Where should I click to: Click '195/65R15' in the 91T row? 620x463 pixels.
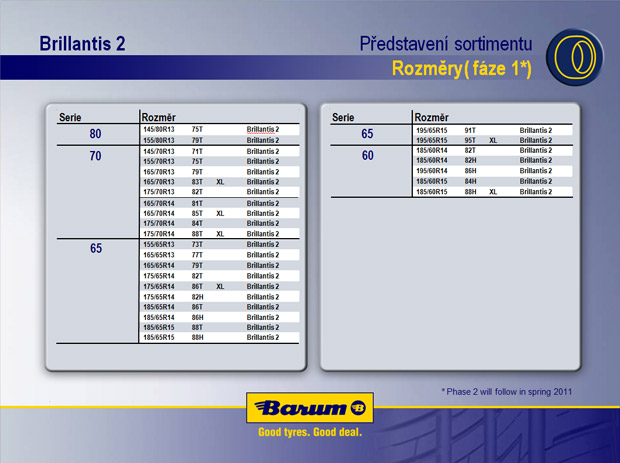[x=431, y=130]
